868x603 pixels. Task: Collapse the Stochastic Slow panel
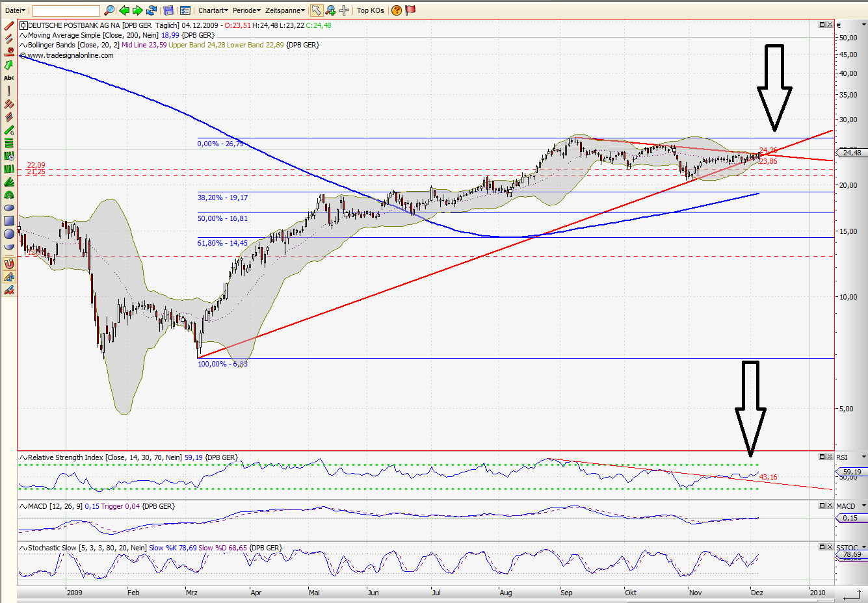(821, 547)
